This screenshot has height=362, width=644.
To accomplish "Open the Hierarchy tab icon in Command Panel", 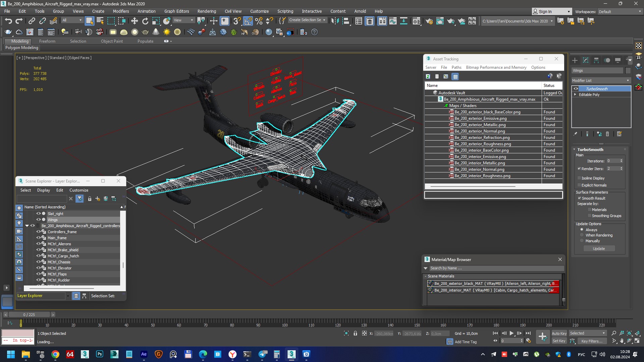I will tap(596, 60).
